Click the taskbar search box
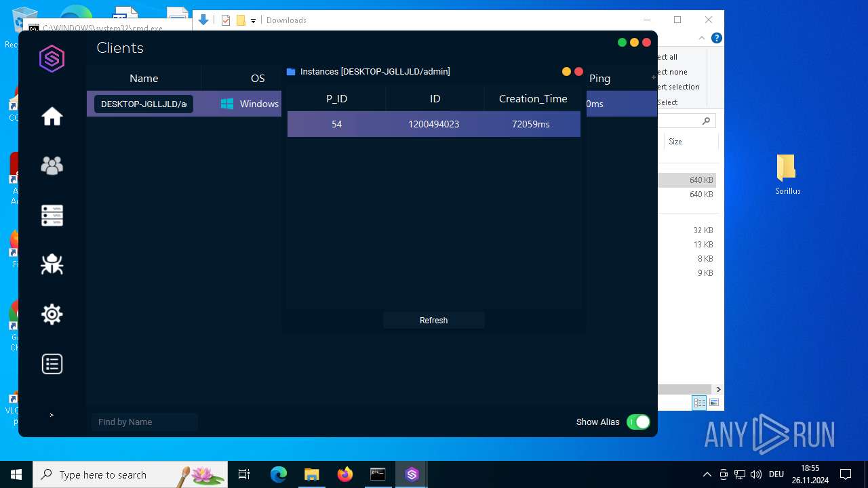The image size is (868, 488). click(x=130, y=474)
